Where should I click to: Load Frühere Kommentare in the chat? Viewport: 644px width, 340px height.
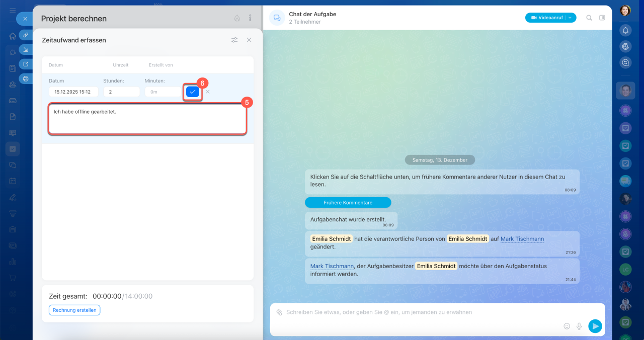coord(348,202)
